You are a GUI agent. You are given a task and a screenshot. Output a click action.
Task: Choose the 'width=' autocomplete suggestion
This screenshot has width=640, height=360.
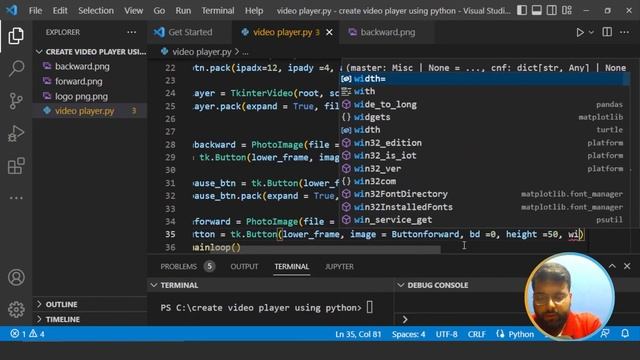click(x=484, y=78)
